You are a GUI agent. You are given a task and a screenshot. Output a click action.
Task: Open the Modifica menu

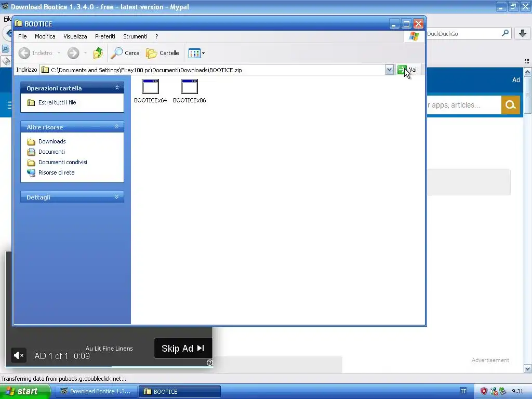point(45,36)
